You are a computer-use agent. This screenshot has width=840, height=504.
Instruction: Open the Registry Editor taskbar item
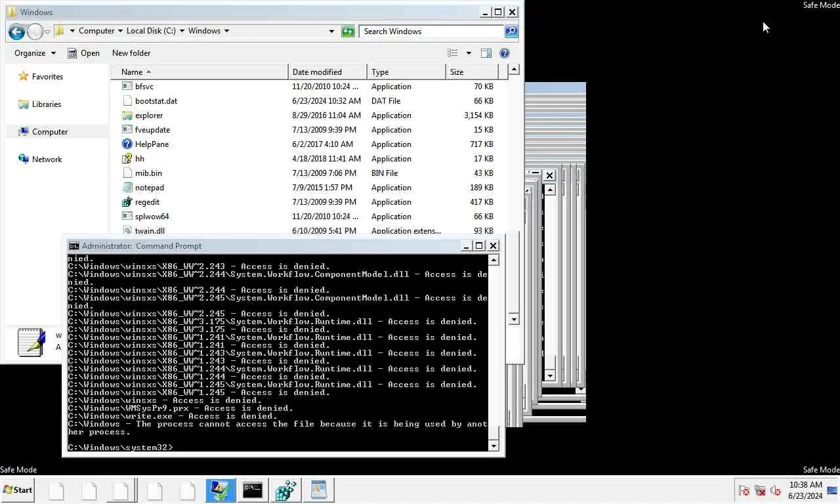point(285,490)
